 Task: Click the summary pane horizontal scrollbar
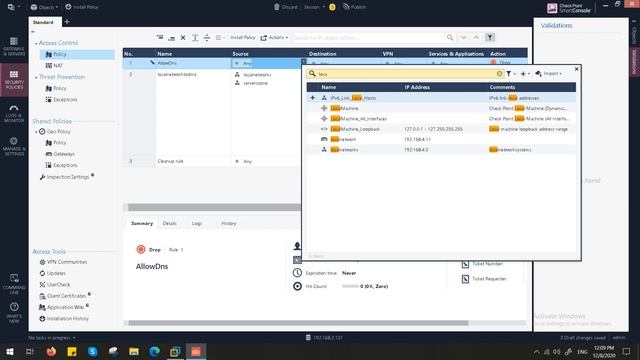coord(298,323)
